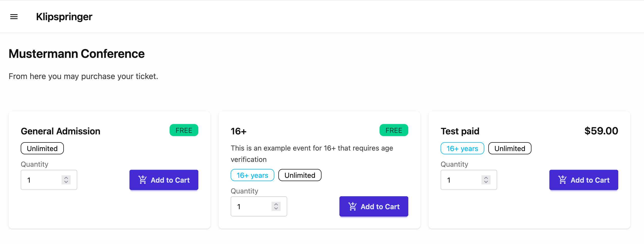
Task: Click cart icon on 16+ ticket button
Action: point(353,206)
